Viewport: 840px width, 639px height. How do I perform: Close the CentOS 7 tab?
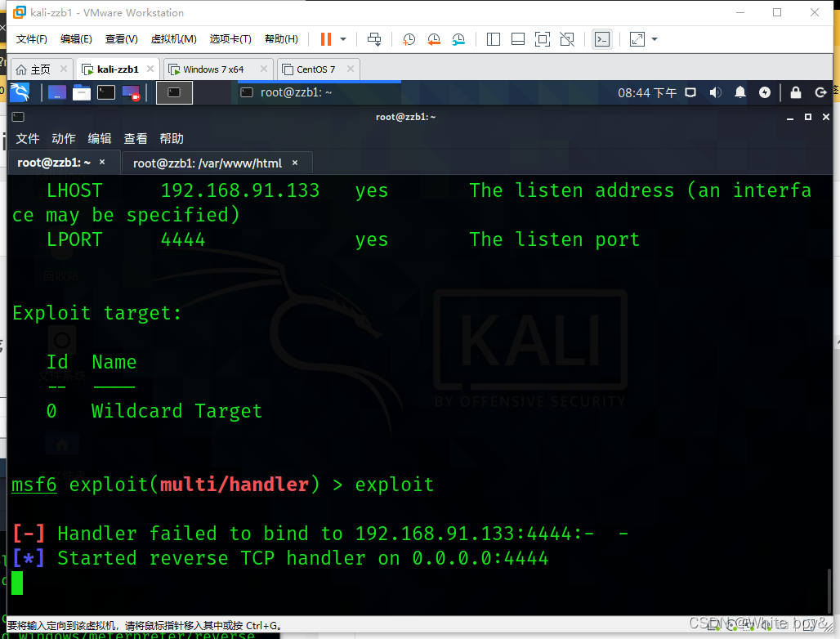[x=351, y=69]
